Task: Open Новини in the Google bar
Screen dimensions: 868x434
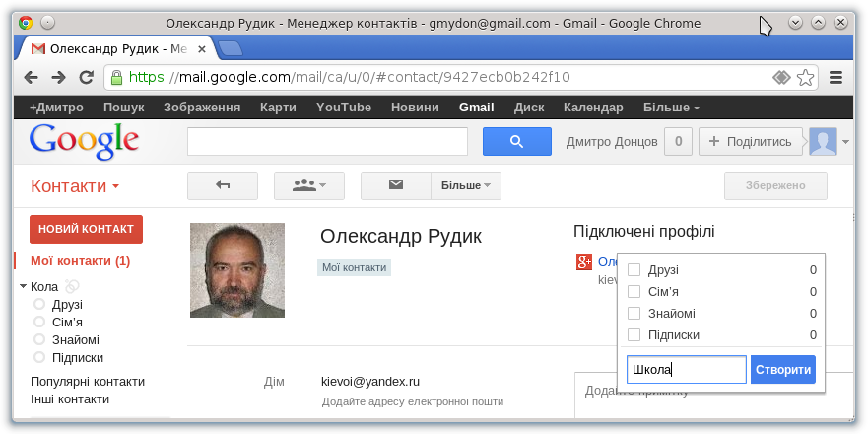Action: (x=415, y=107)
